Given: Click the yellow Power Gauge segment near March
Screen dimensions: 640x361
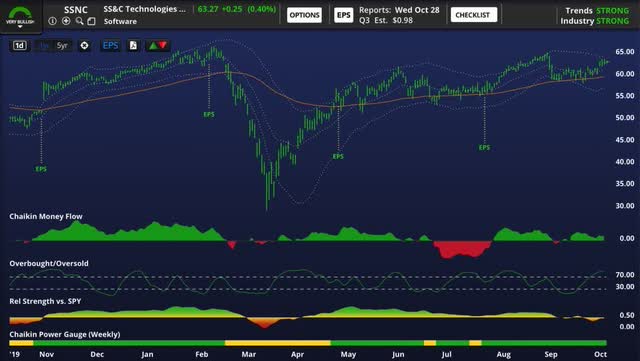Looking at the screenshot, I should 278,343.
